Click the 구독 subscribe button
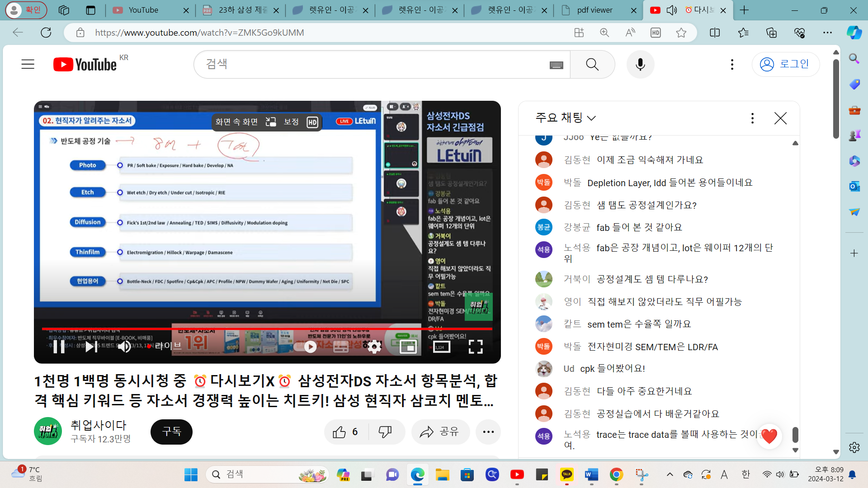The height and width of the screenshot is (488, 868). (171, 432)
